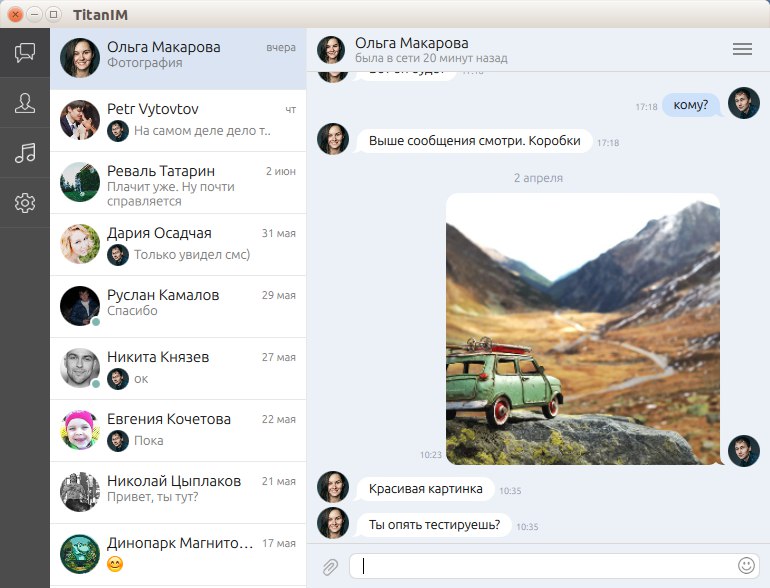
Task: Click sender avatar beside the photo message
Action: 743,451
